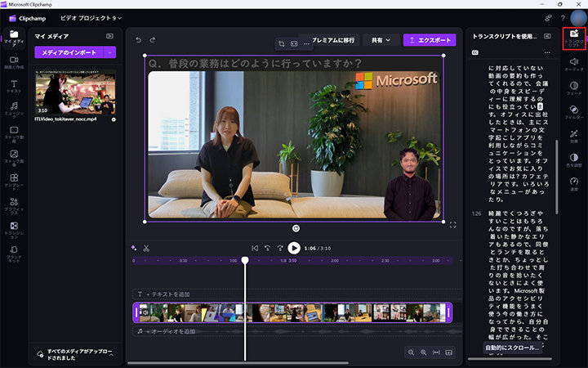Toggle the mute icon on the clip
588x368 pixels.
pos(145,312)
